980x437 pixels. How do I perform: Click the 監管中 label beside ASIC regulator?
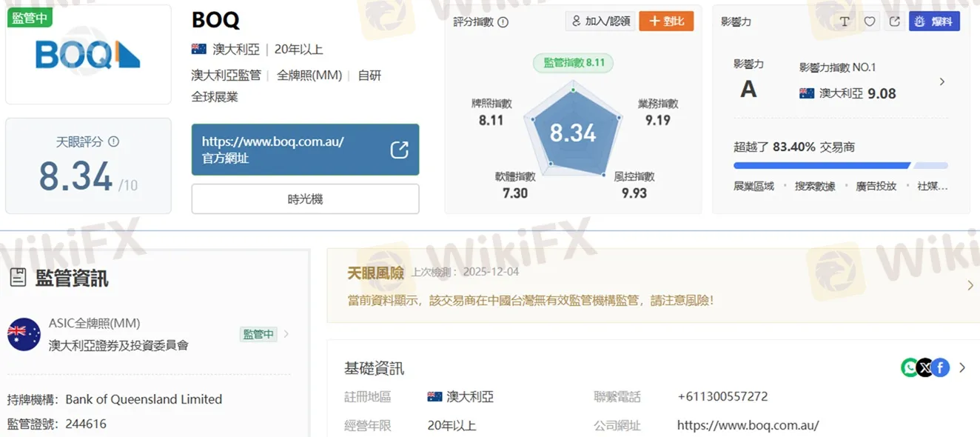pos(258,334)
